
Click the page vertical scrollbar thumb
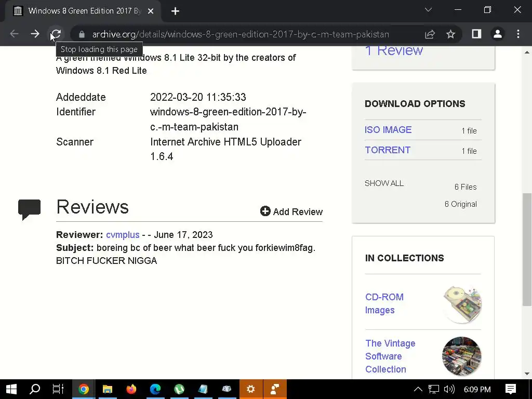pos(527,249)
